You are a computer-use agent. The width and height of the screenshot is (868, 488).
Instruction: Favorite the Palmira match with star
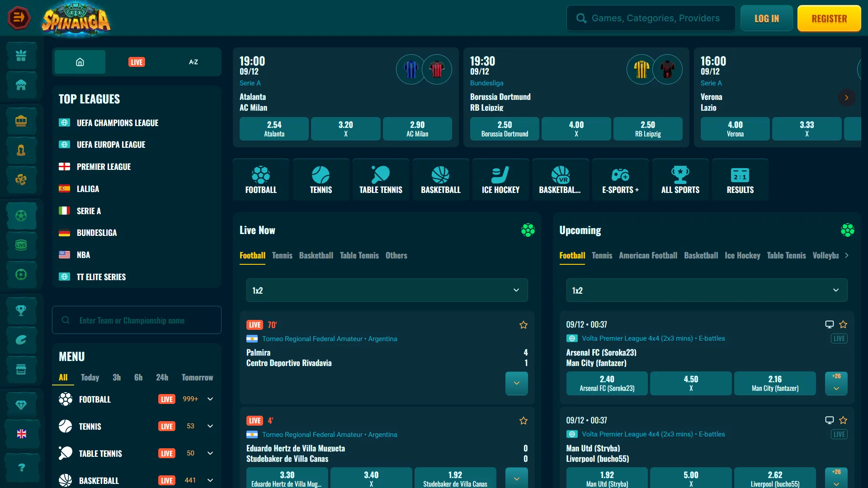click(524, 325)
